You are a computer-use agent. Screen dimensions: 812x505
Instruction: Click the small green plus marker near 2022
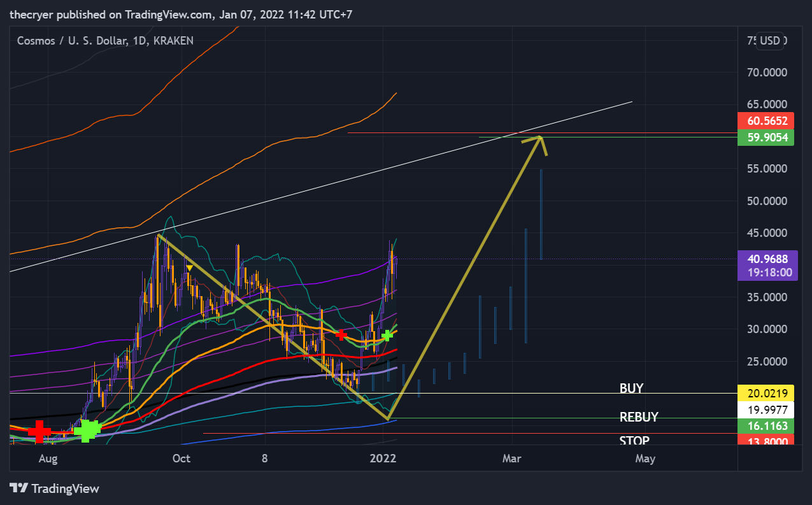(x=387, y=335)
